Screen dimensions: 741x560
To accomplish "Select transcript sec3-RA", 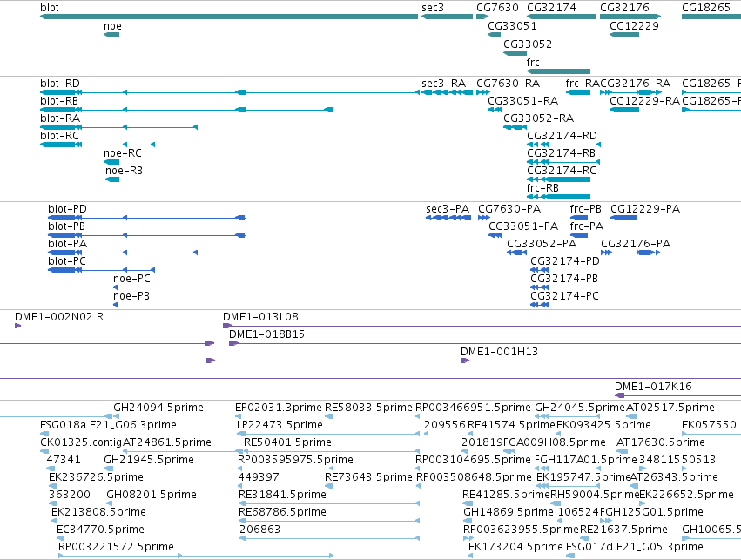I will 444,84.
